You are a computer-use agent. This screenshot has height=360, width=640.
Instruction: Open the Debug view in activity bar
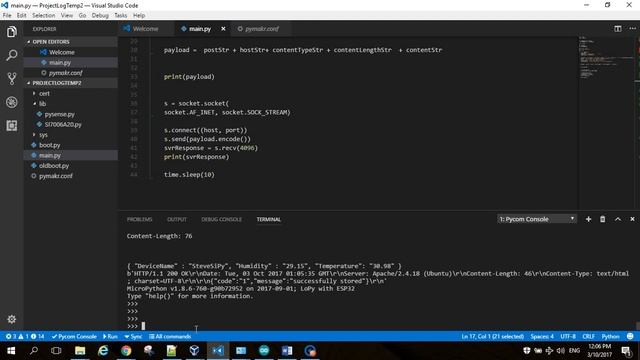pyautogui.click(x=12, y=102)
